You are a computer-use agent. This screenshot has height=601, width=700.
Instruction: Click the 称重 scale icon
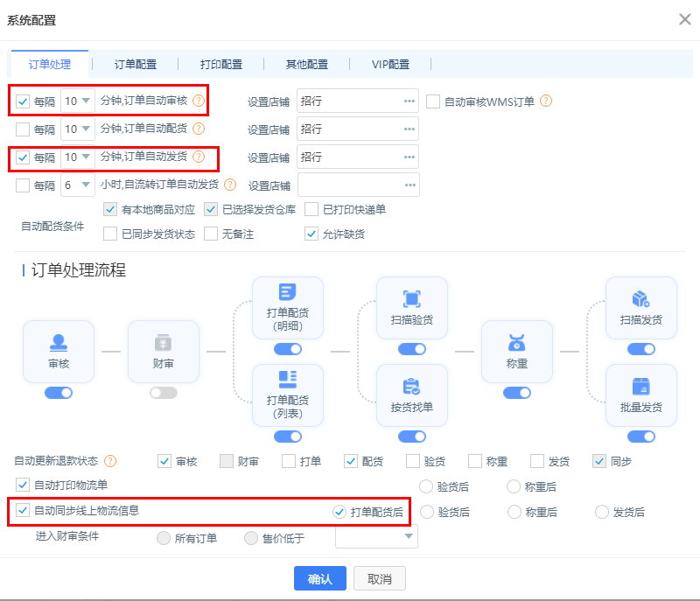click(x=516, y=343)
